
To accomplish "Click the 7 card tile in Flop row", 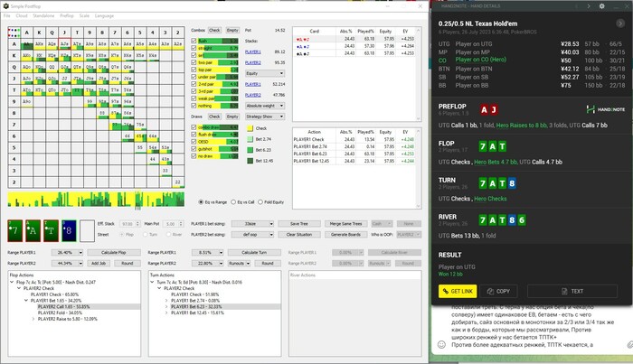I will coord(483,146).
